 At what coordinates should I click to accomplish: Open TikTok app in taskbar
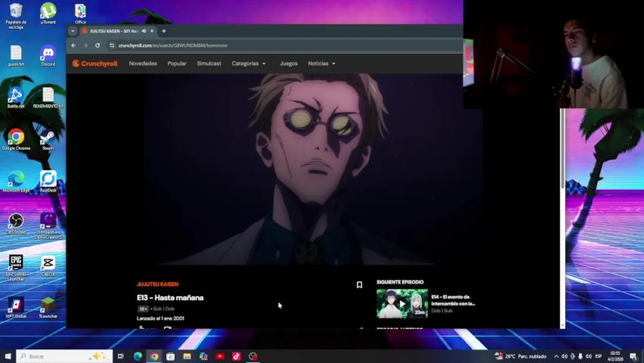[236, 356]
